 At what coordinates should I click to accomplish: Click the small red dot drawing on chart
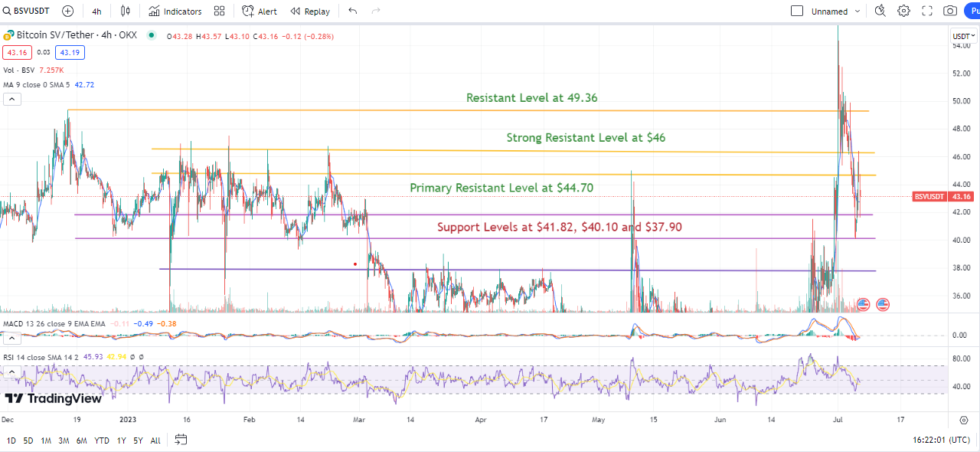[355, 264]
